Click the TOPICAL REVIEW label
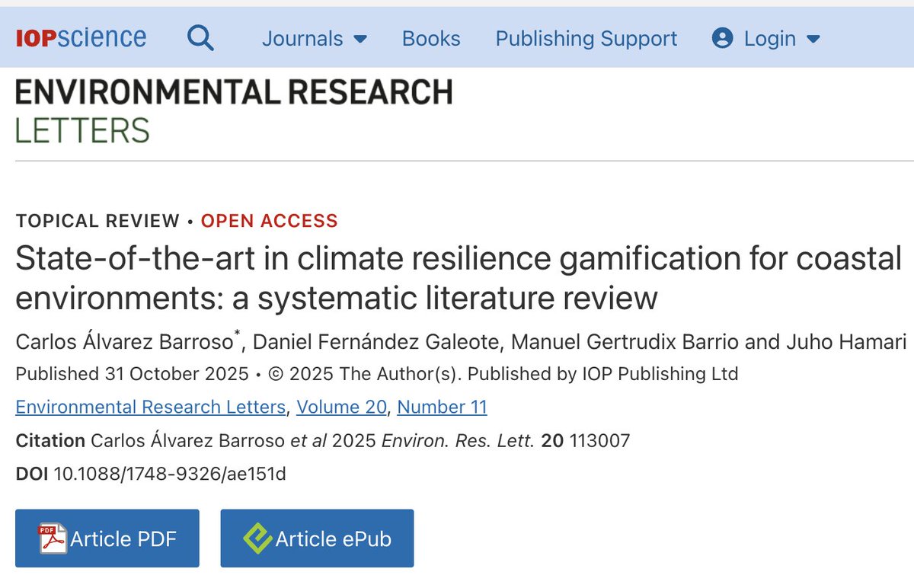The image size is (914, 588). (x=97, y=221)
